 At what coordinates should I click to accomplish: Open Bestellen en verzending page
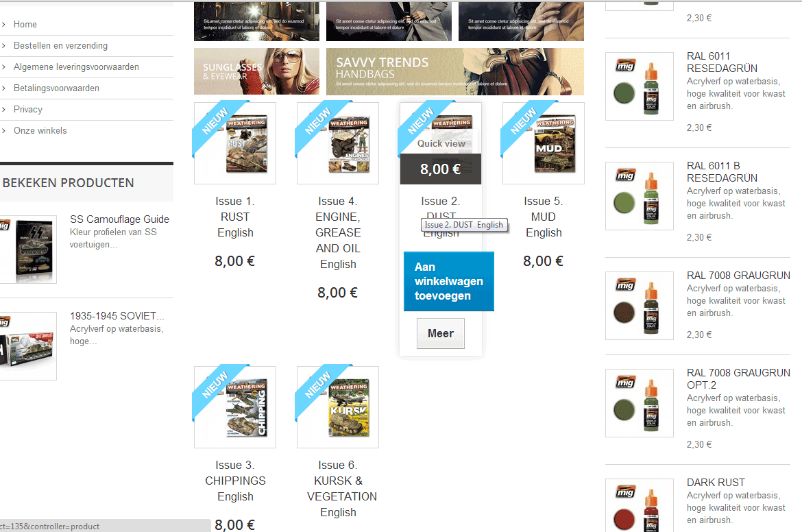[60, 45]
